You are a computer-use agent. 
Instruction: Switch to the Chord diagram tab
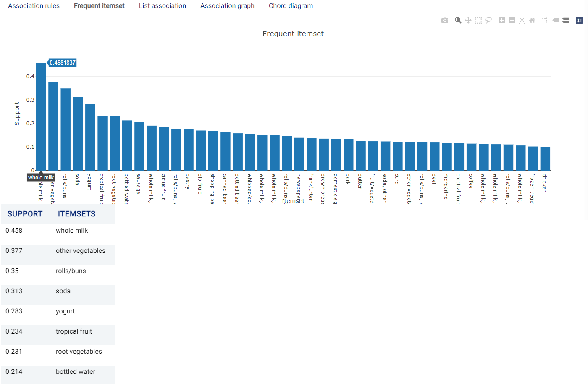(x=291, y=6)
